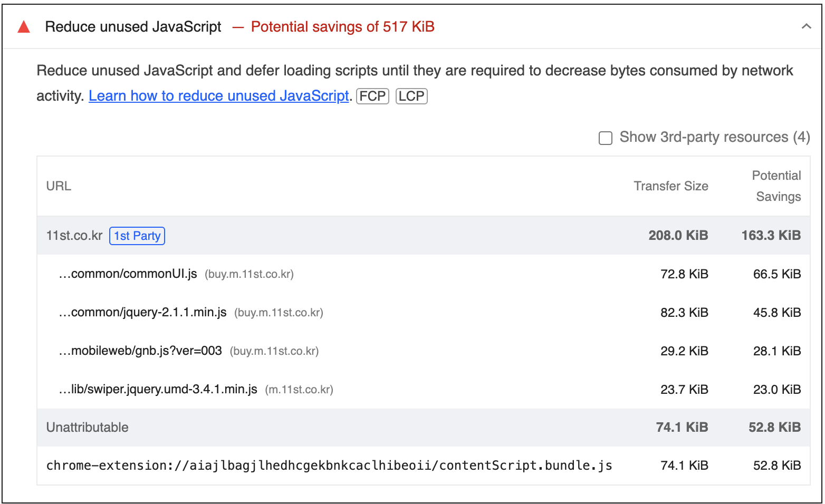
Task: Click Potential savings of 517 KiB text
Action: [x=343, y=27]
